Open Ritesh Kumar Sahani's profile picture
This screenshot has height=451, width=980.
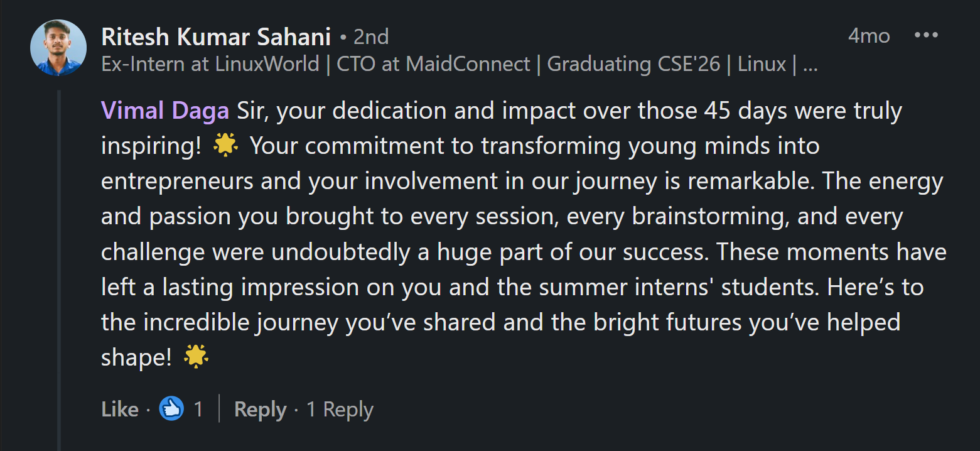tap(58, 48)
